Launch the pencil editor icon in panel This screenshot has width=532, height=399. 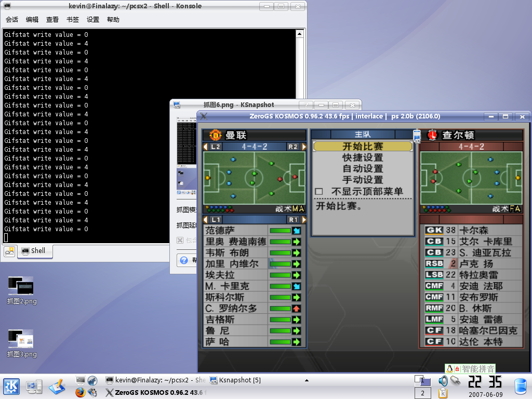click(x=57, y=387)
